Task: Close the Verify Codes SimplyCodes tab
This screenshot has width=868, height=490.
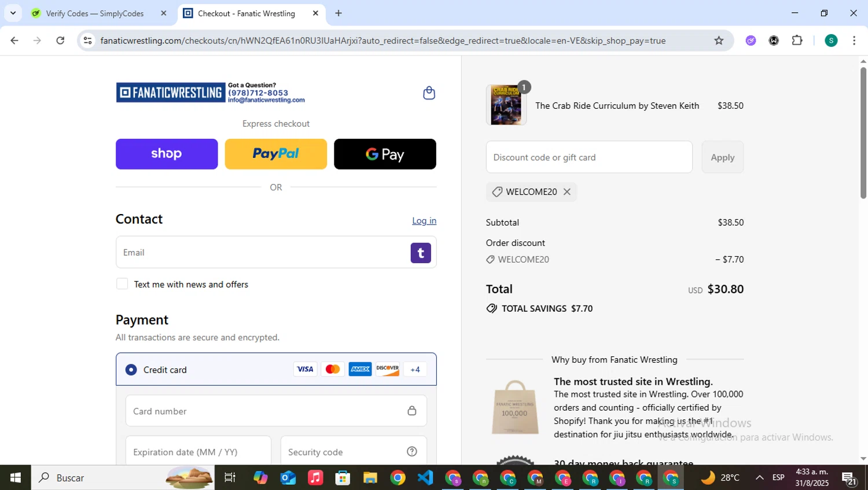Action: [x=164, y=13]
